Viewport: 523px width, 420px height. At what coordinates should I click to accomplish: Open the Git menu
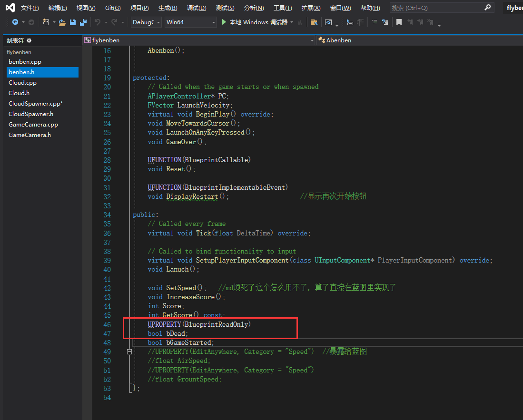[x=113, y=8]
